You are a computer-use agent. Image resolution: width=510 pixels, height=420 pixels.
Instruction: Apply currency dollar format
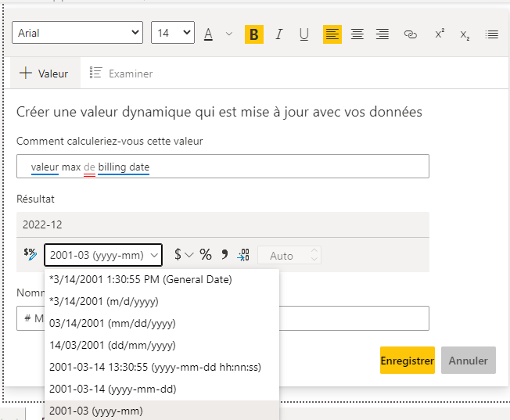pos(178,254)
